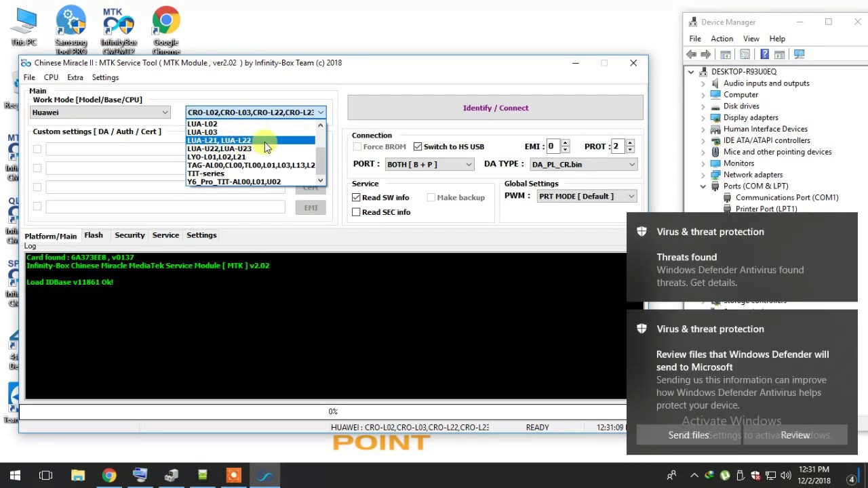868x488 pixels.
Task: Open the Google Chrome desktop shortcut
Action: 166,30
